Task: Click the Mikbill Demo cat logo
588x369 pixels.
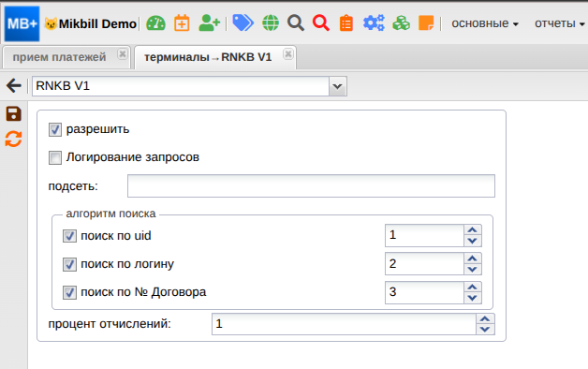Action: [x=51, y=24]
